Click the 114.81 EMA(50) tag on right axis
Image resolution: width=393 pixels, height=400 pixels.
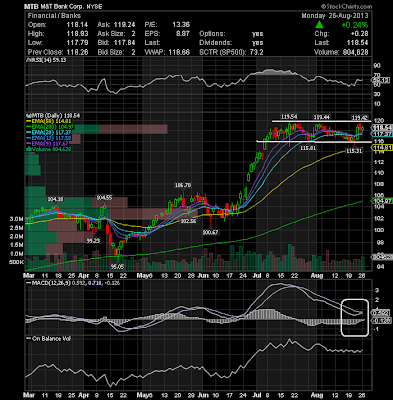coord(383,147)
